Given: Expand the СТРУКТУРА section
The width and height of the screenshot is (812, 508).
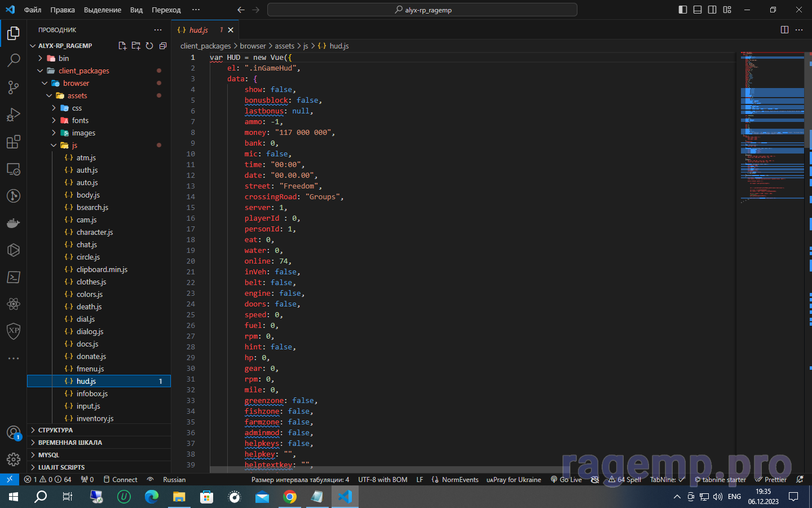Looking at the screenshot, I should coord(55,430).
